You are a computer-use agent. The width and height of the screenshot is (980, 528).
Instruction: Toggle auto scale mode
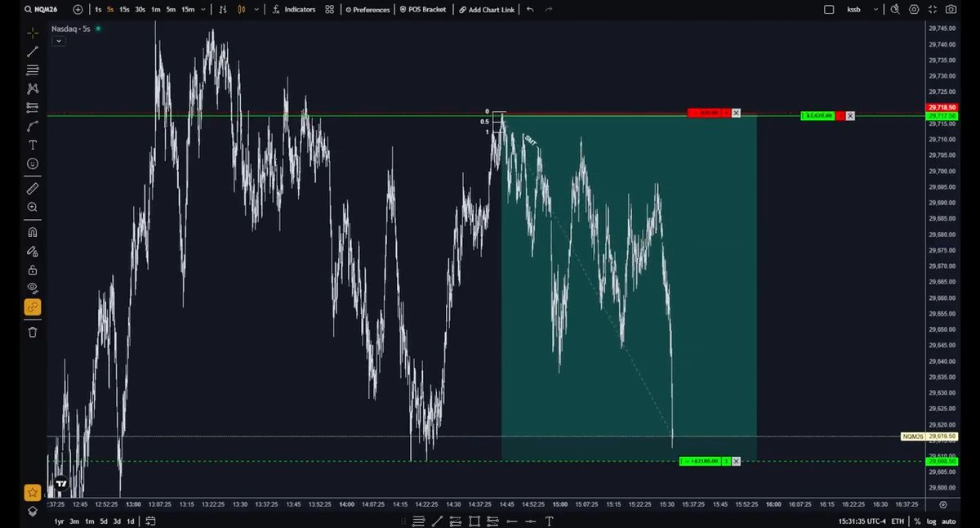tap(949, 521)
